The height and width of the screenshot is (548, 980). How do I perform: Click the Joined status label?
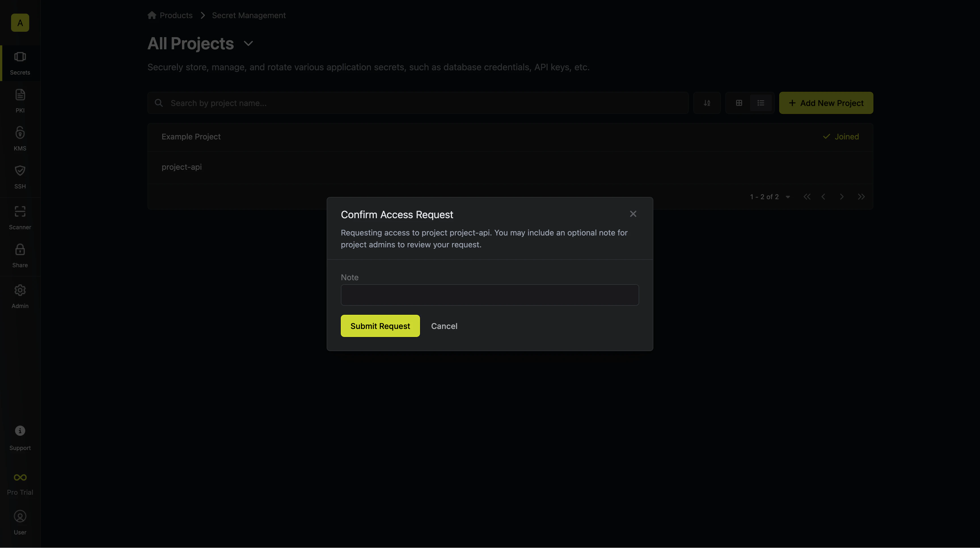click(840, 137)
